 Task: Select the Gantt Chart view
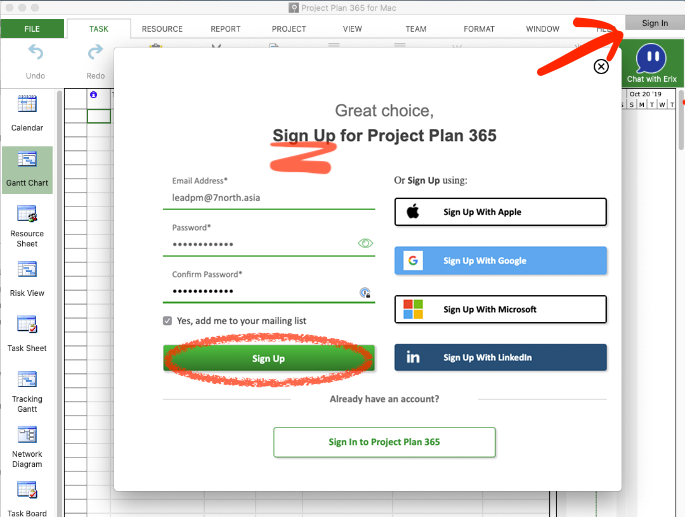pyautogui.click(x=27, y=170)
